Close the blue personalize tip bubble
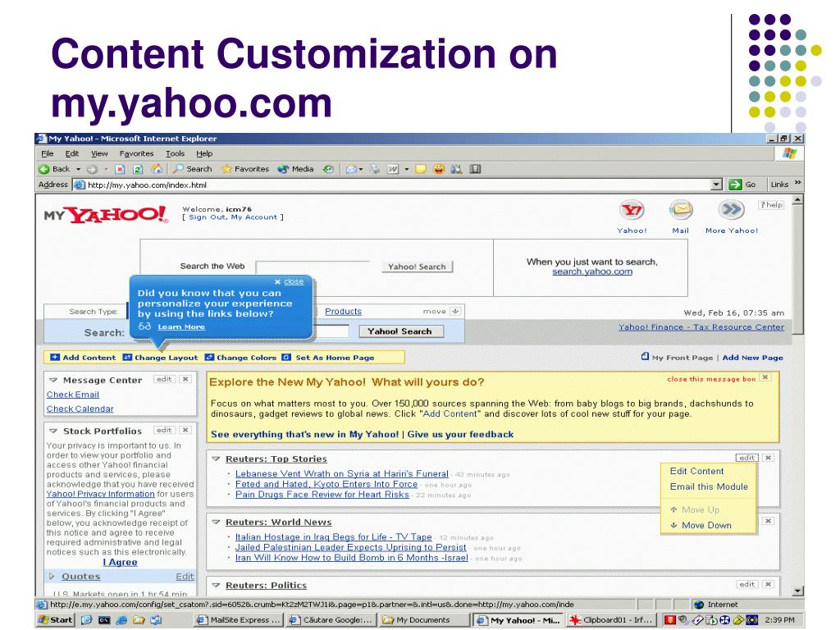840x630 pixels. (x=290, y=282)
